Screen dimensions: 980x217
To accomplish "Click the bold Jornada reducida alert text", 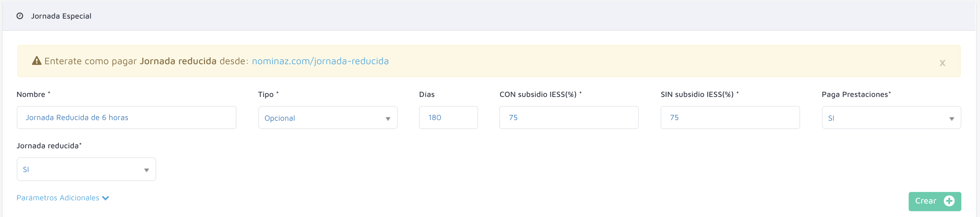I will click(178, 61).
